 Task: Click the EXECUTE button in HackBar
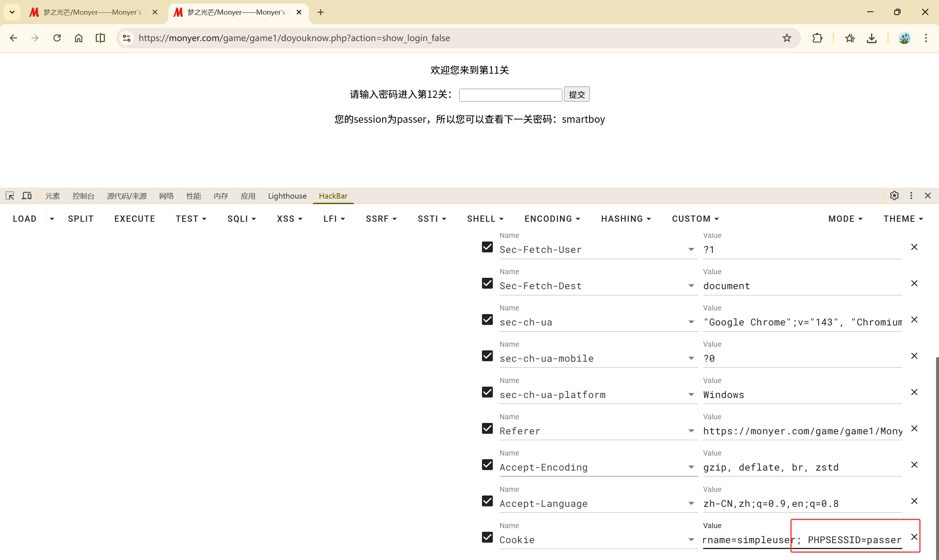[135, 219]
